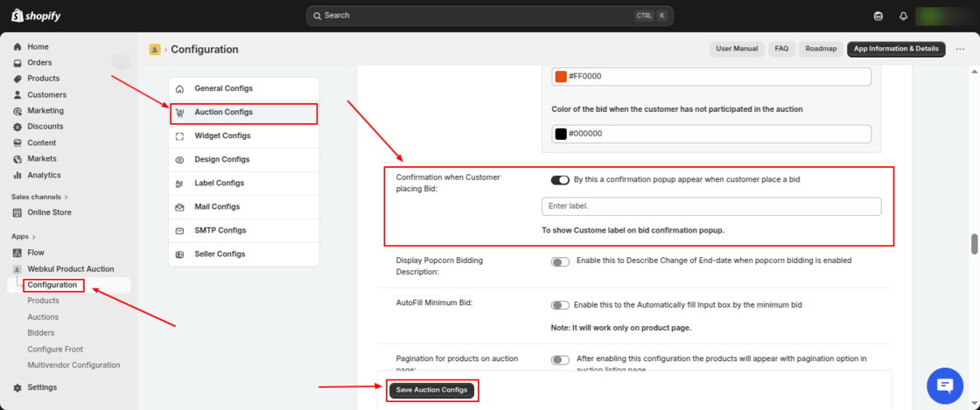980x410 pixels.
Task: Click the black #000000 color swatch
Action: pyautogui.click(x=561, y=134)
